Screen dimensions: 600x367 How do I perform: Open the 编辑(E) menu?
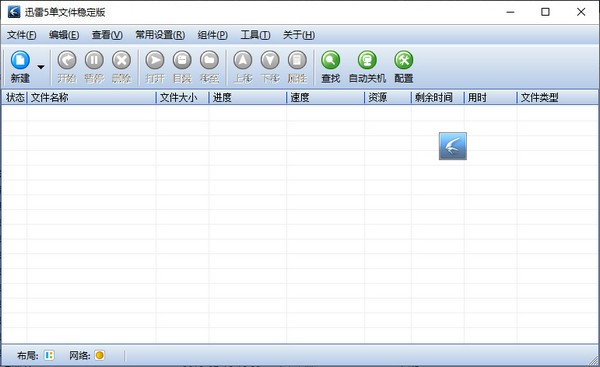pos(64,35)
